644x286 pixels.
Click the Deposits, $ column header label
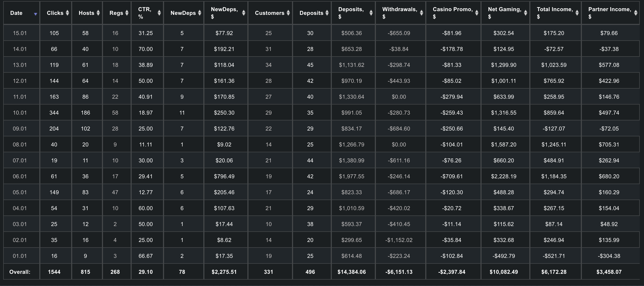pos(351,13)
